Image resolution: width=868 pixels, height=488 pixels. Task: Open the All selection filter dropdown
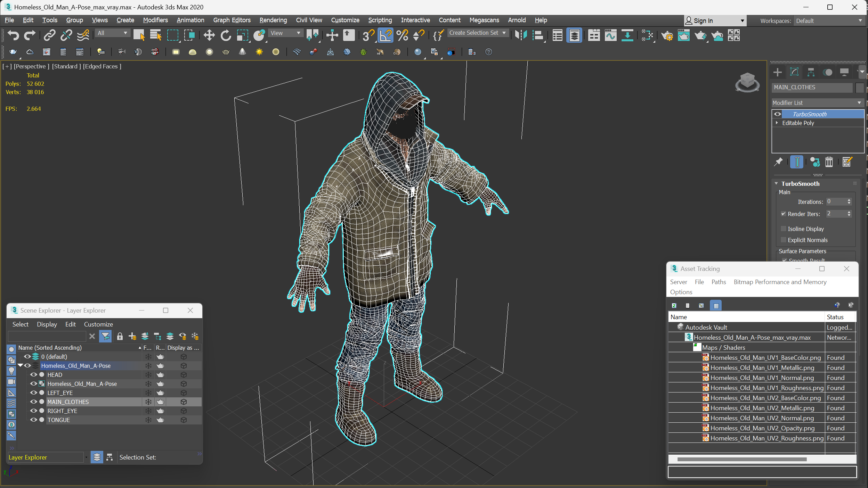click(113, 33)
